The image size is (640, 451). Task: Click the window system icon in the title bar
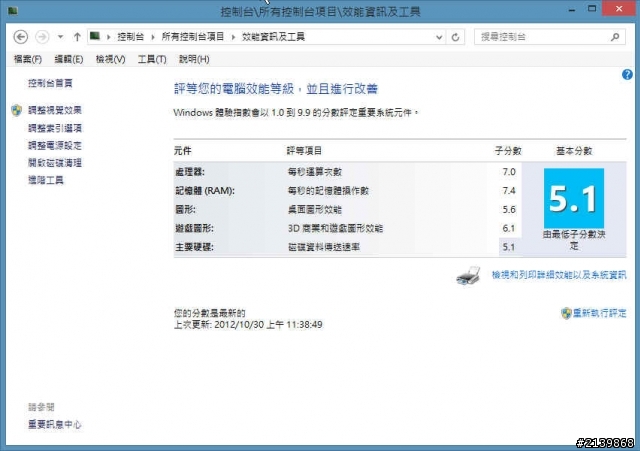13,11
